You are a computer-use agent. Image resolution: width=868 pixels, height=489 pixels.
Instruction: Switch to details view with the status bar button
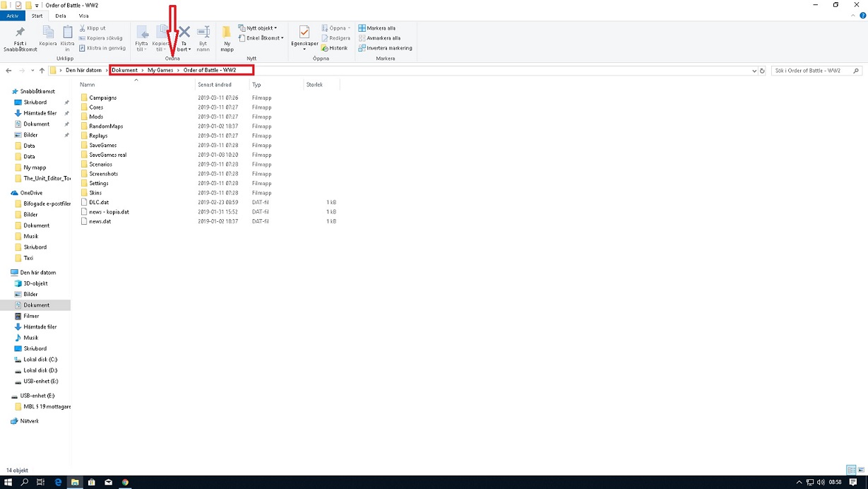(851, 470)
